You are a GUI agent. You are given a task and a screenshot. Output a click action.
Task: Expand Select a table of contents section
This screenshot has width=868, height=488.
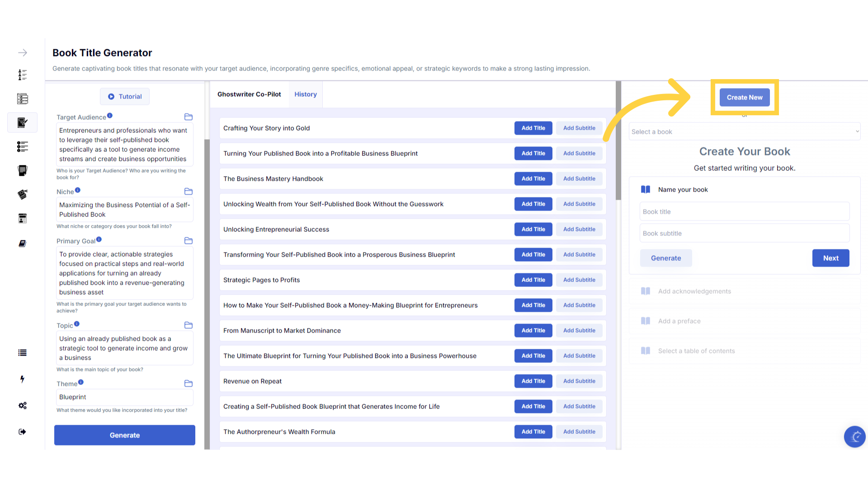click(696, 351)
